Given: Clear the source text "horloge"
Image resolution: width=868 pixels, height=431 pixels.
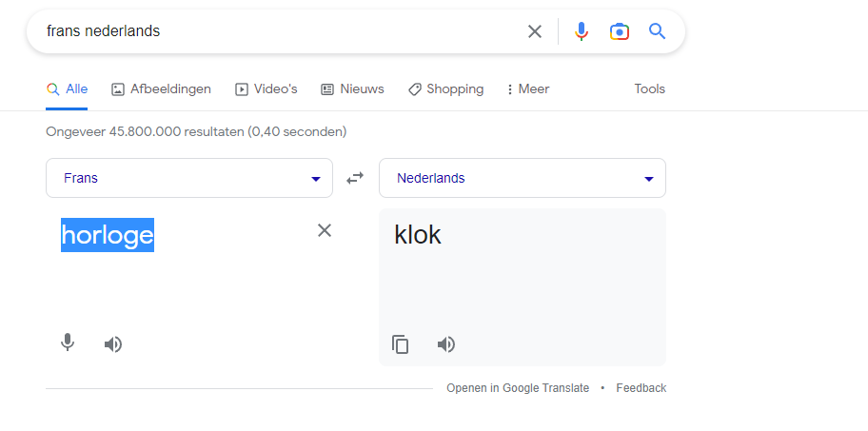Looking at the screenshot, I should point(325,230).
